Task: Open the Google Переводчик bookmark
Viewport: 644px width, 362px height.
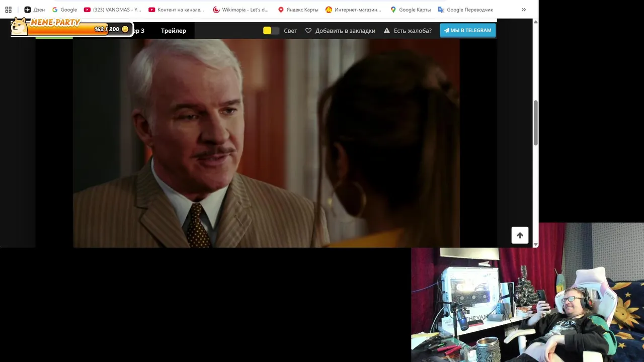Action: pos(465,10)
